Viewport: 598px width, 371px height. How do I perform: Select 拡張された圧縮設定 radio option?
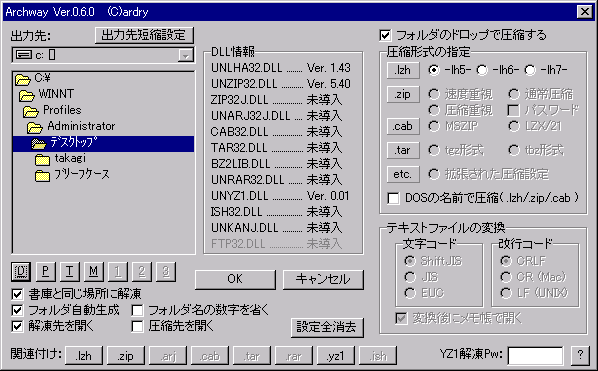pos(489,174)
